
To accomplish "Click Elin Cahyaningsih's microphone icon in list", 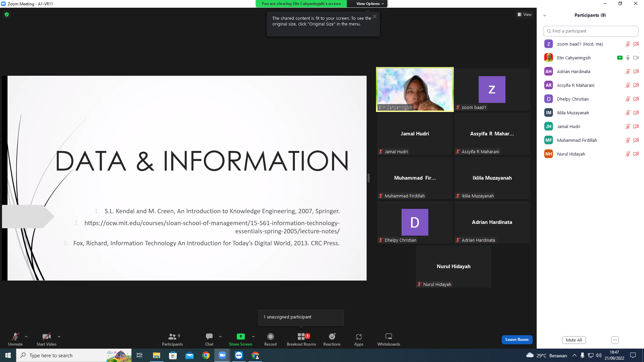I will tap(628, 58).
